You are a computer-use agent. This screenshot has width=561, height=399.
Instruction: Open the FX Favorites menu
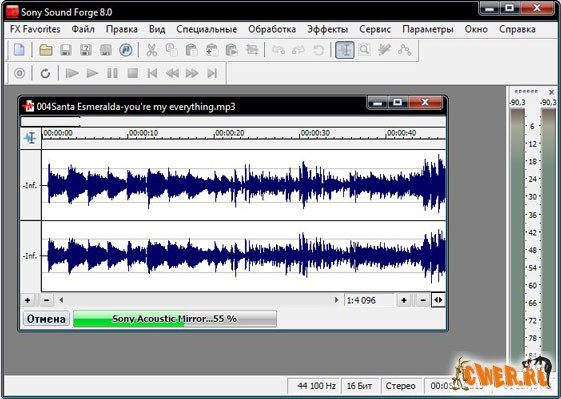35,29
